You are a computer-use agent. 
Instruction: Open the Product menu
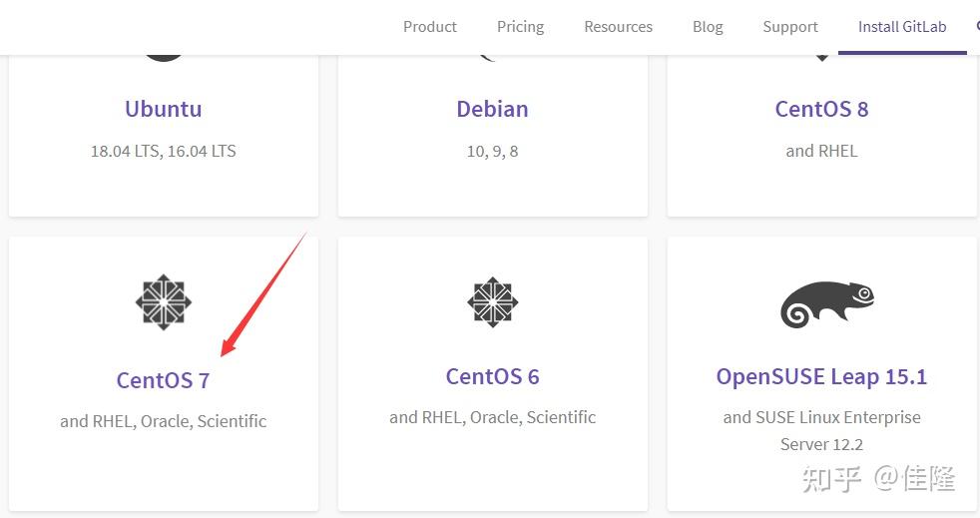pos(430,27)
